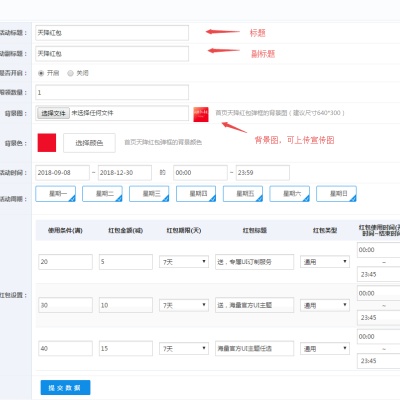Viewport: 400px width, 400px height.
Task: Click the 红包金额(减) column header
Action: 126,230
